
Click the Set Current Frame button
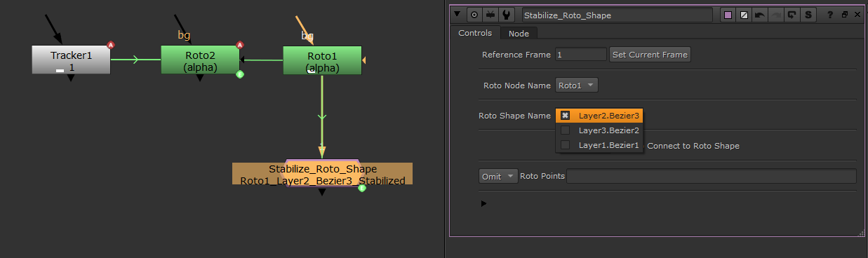pos(650,55)
